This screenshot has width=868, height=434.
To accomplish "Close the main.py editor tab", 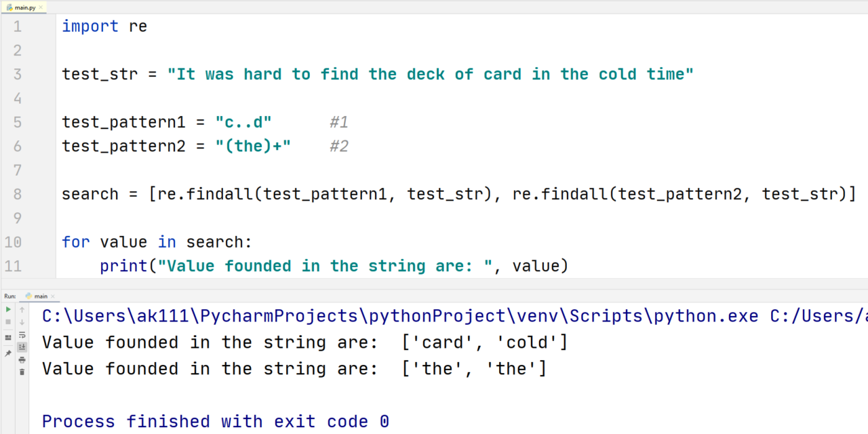I will [x=39, y=7].
